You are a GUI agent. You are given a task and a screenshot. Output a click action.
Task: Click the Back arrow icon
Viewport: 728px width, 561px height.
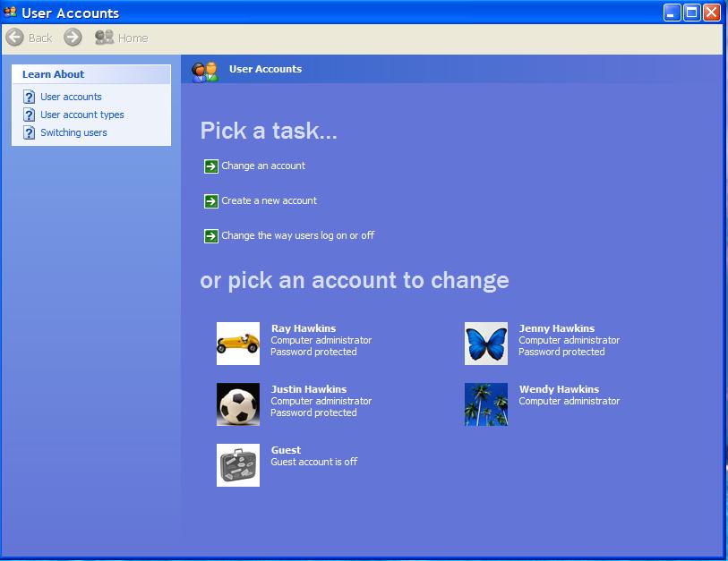coord(14,38)
